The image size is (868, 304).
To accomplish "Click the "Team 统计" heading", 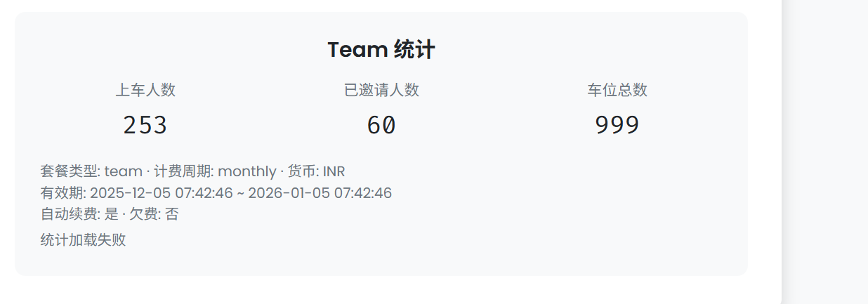I will [381, 50].
